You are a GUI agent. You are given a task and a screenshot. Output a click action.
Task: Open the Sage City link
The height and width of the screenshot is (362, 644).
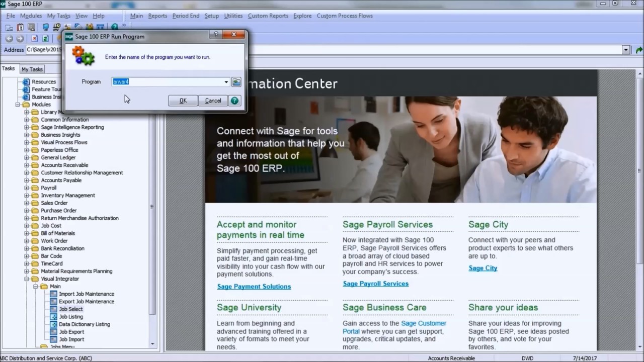[x=483, y=268]
